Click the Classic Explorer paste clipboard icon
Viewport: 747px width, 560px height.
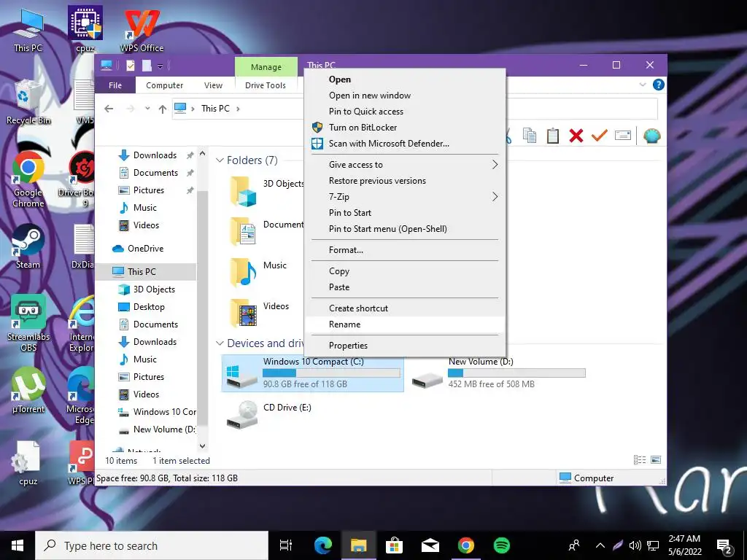coord(553,136)
